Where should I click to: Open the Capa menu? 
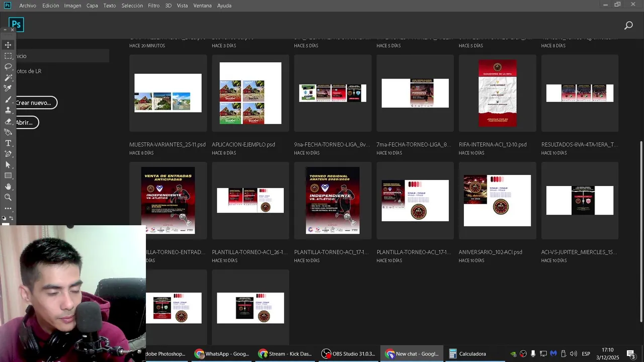[x=92, y=6]
